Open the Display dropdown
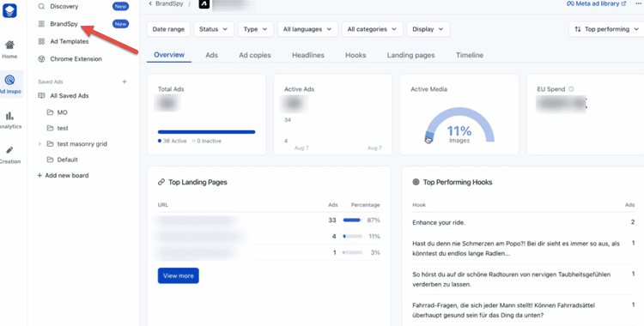The width and height of the screenshot is (644, 326). [x=428, y=29]
